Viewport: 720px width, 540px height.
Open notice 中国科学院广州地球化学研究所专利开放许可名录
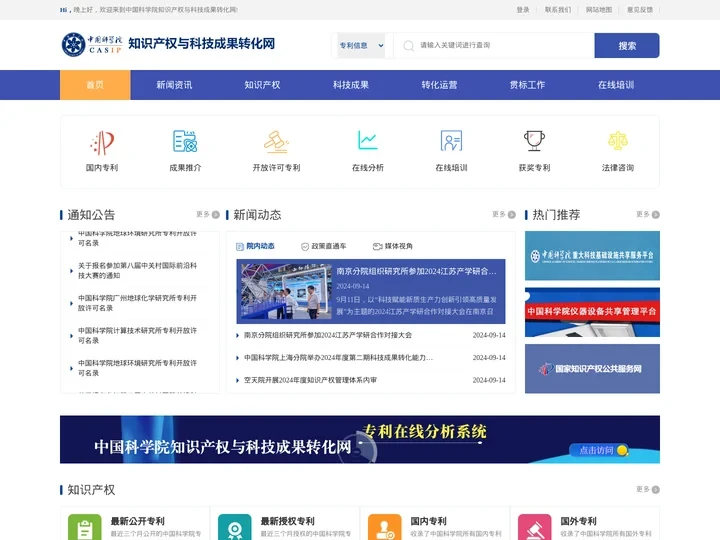click(137, 303)
